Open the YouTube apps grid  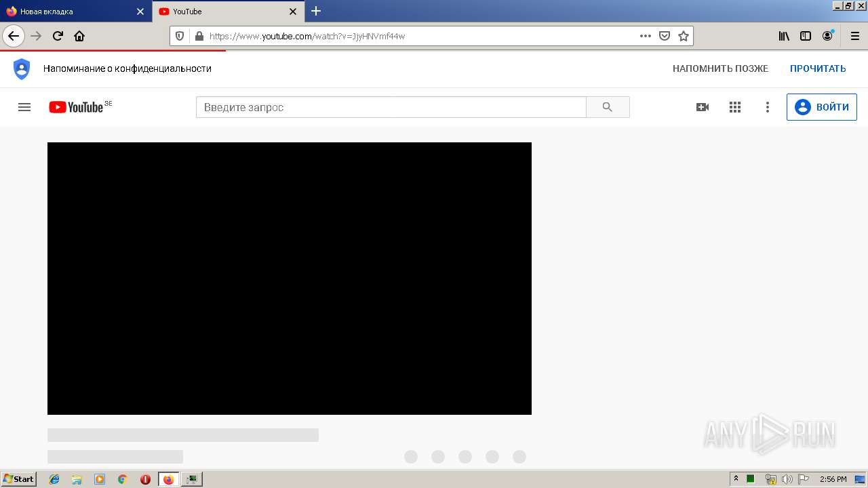click(735, 107)
